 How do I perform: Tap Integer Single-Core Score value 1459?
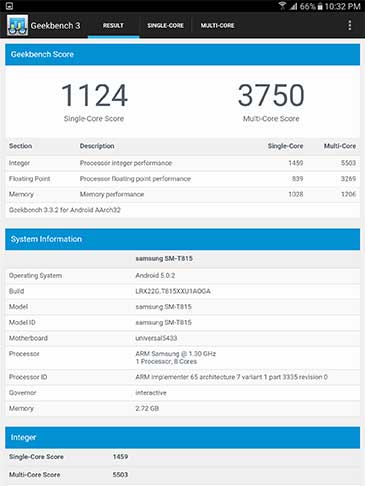click(x=120, y=457)
